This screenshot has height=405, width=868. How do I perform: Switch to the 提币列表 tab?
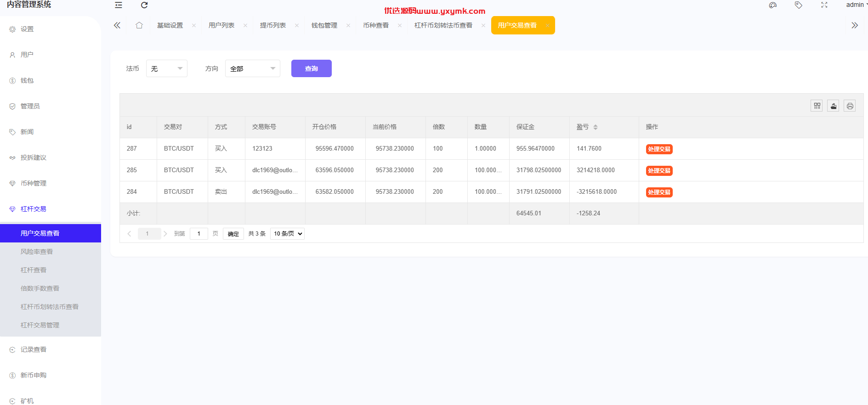[x=273, y=25]
